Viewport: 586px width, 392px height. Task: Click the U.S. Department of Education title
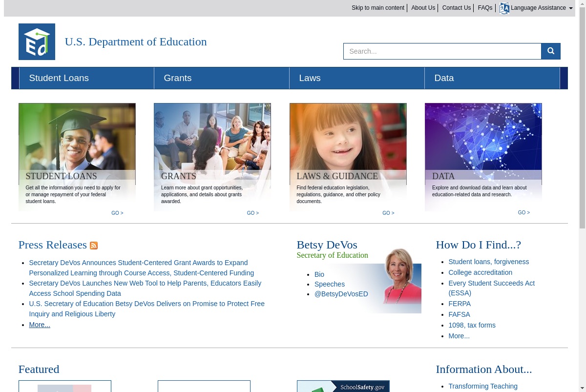click(x=136, y=41)
